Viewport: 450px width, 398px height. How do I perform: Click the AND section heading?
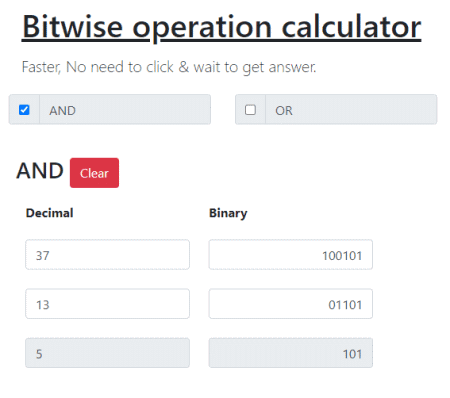[x=40, y=171]
